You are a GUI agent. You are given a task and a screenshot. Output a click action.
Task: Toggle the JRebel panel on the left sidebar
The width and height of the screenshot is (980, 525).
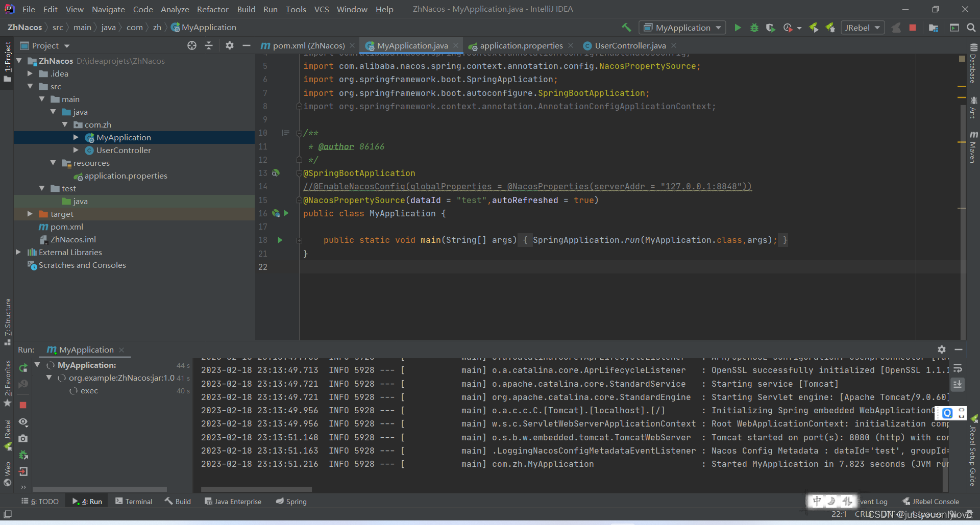(x=7, y=435)
